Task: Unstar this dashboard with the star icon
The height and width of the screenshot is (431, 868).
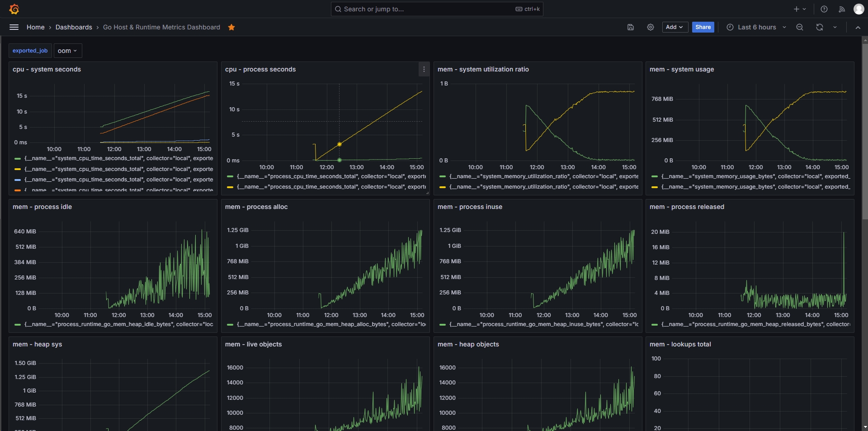Action: 231,27
